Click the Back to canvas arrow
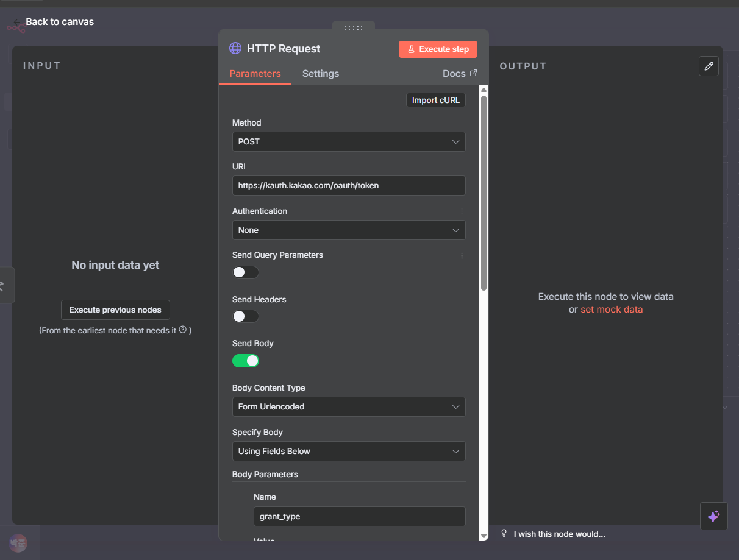Screen dimensions: 739x560 click(17, 22)
